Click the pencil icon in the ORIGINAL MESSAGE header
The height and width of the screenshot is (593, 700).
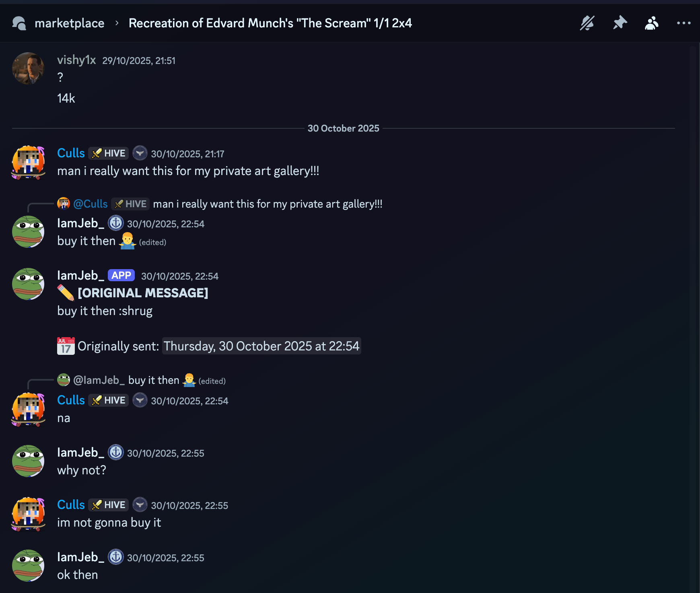[x=66, y=292]
